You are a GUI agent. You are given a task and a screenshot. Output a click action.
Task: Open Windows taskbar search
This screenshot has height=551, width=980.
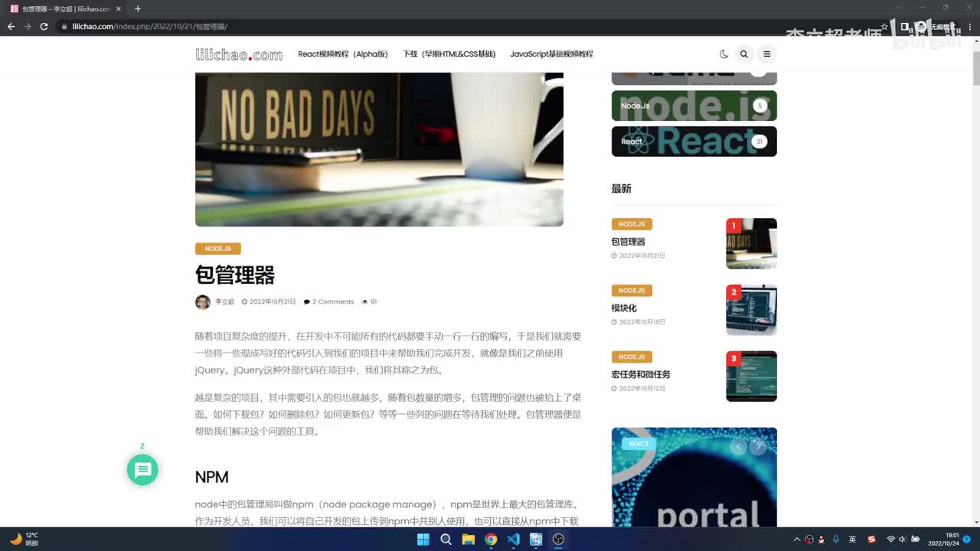point(446,540)
